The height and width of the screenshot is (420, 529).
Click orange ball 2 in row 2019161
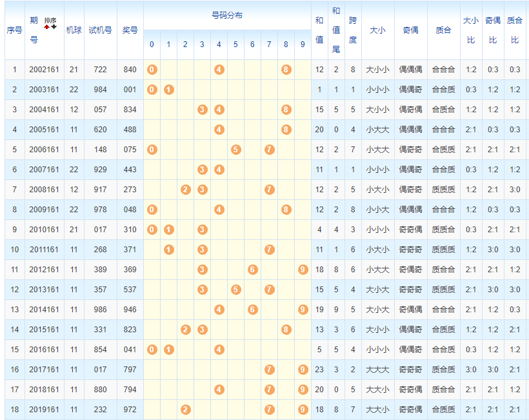point(185,410)
